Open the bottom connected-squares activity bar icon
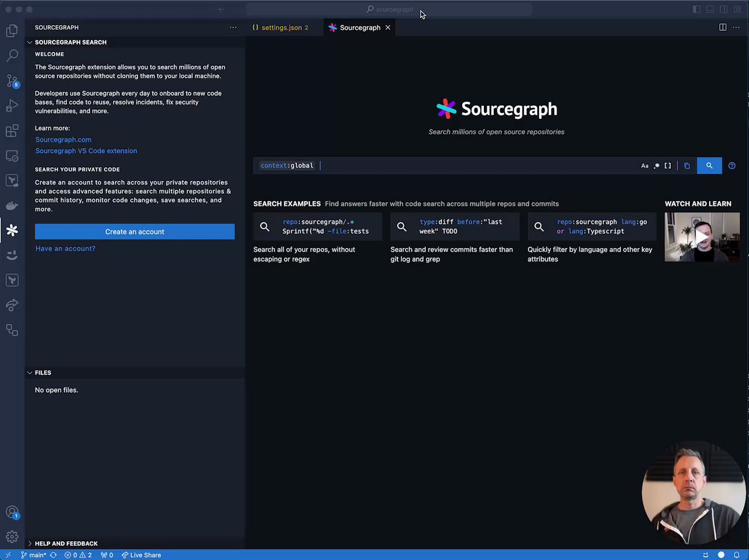The width and height of the screenshot is (749, 560). coord(12,330)
